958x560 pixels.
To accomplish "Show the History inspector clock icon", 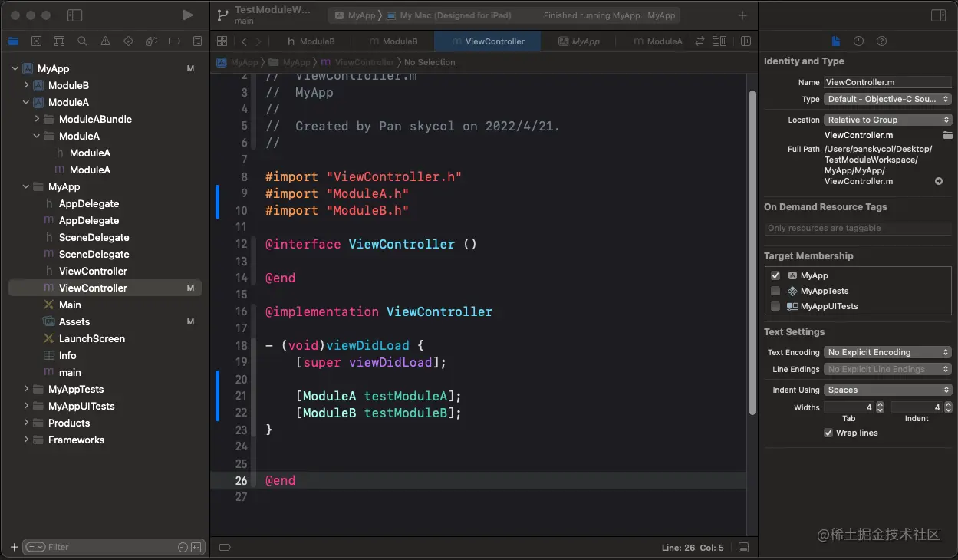I will (858, 41).
